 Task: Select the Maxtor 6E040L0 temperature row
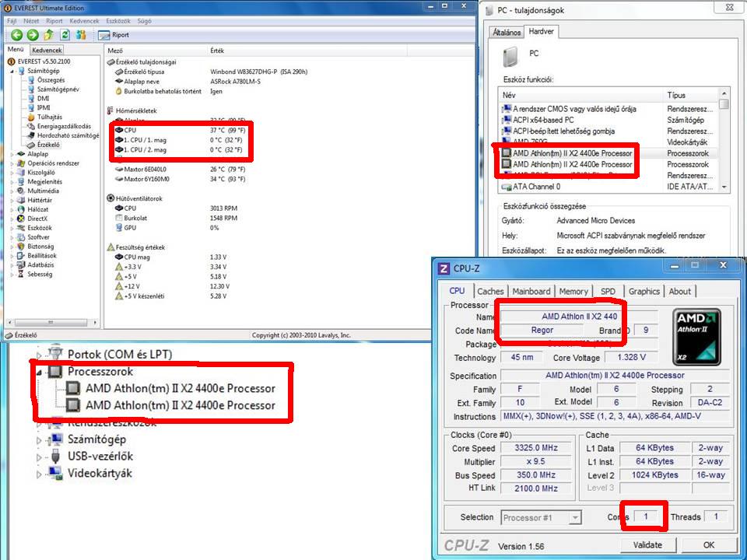pyautogui.click(x=181, y=169)
